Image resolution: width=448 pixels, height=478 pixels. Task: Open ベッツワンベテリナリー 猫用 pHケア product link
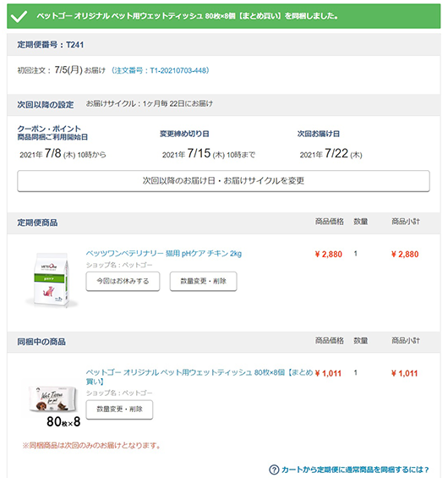[x=164, y=254]
